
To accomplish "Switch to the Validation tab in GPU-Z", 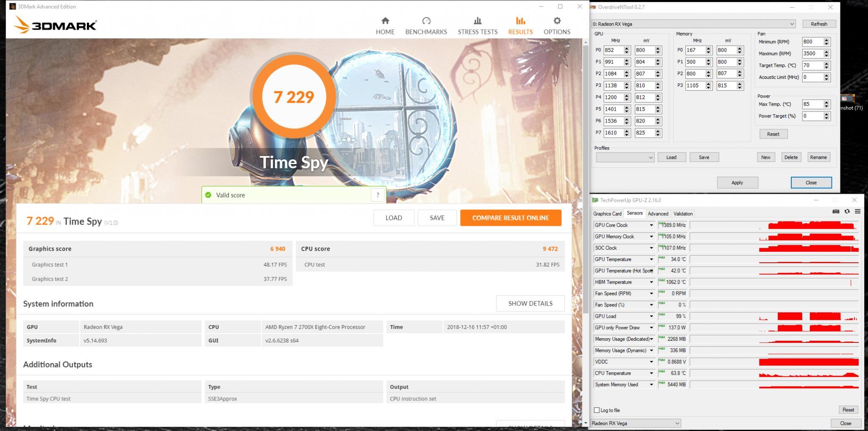I will [x=683, y=214].
